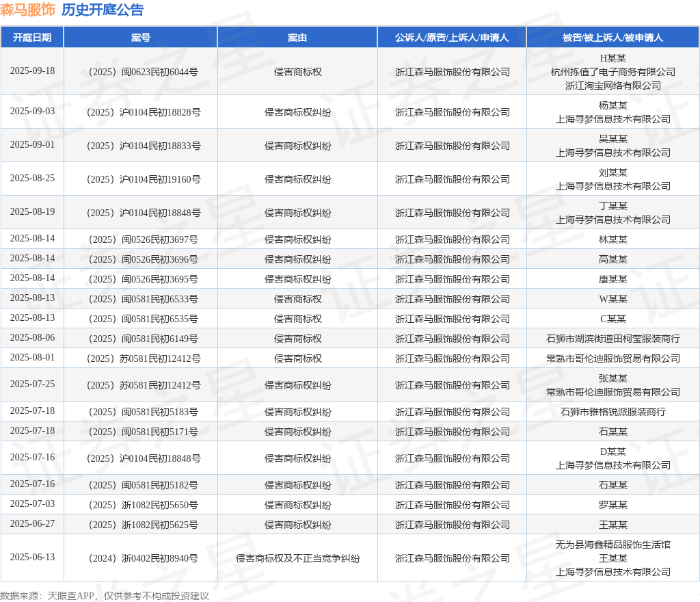This screenshot has width=700, height=602.
Task: Click the date 2025-08-01
Action: tap(32, 357)
